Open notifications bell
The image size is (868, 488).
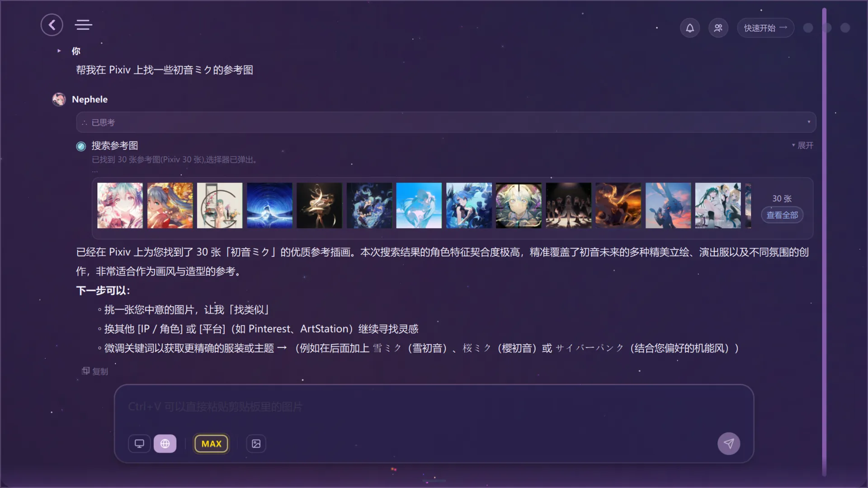pyautogui.click(x=690, y=28)
